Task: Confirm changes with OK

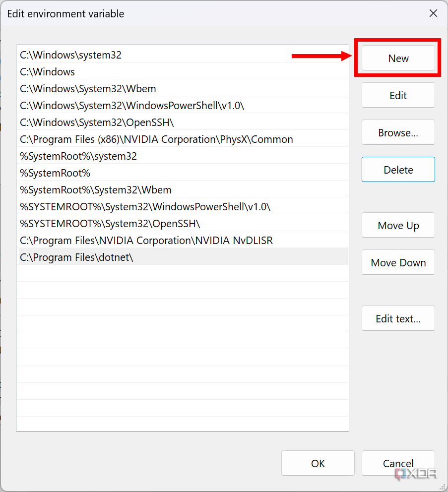Action: [x=318, y=463]
